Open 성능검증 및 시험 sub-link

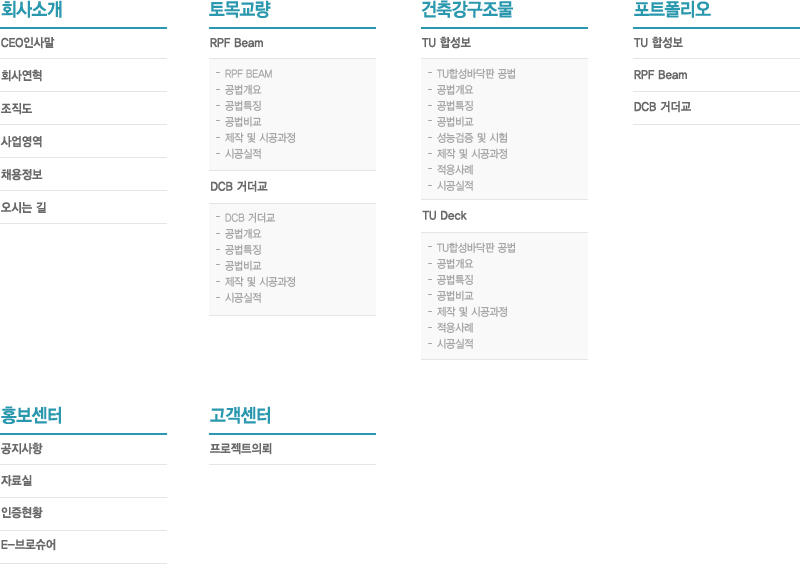tap(472, 138)
